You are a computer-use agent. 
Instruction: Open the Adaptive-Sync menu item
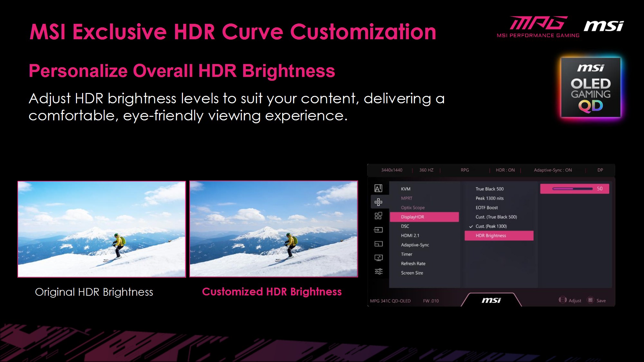click(415, 245)
